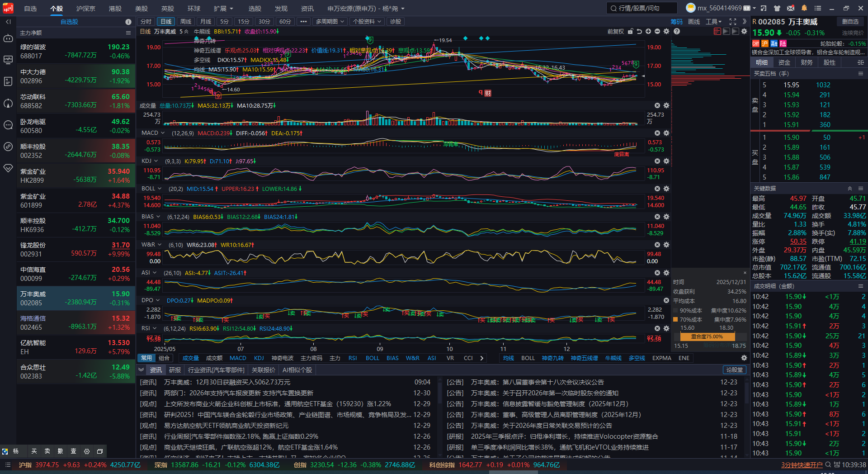Click the undo arrow icon above the chart

point(639,31)
